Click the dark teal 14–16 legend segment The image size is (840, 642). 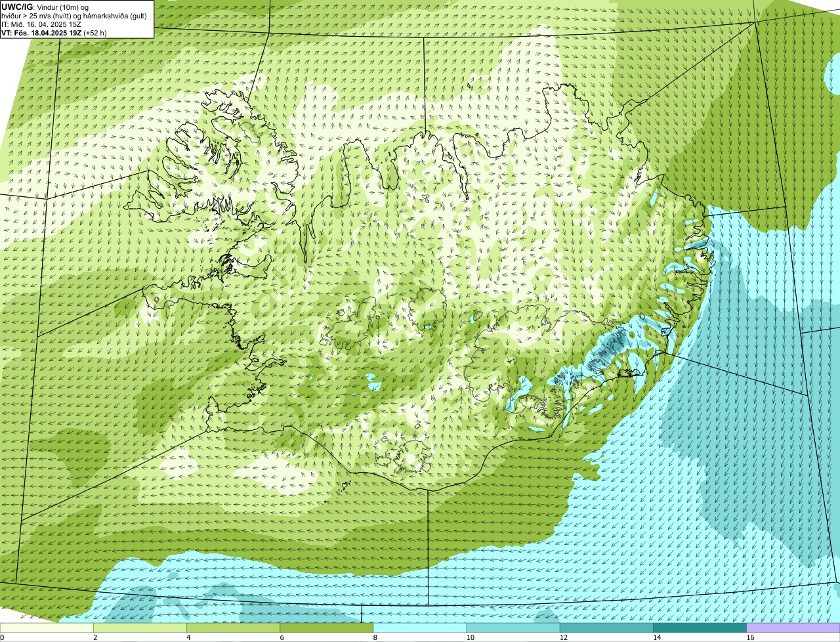[x=700, y=628]
